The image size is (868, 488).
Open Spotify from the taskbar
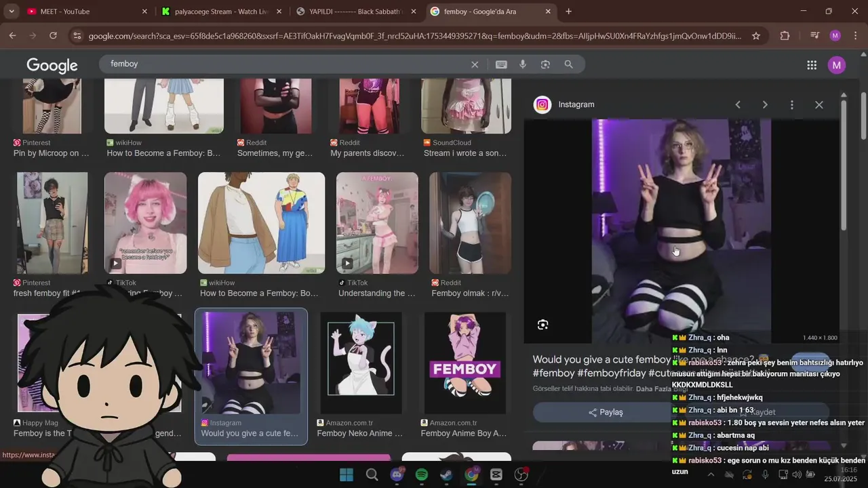tap(421, 474)
